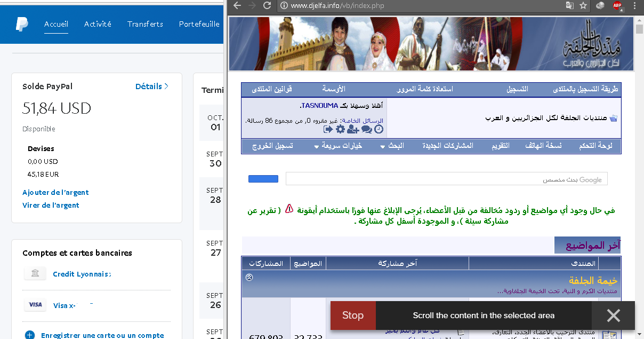Click طريقة التسجيل بالمنتدى link

585,89
